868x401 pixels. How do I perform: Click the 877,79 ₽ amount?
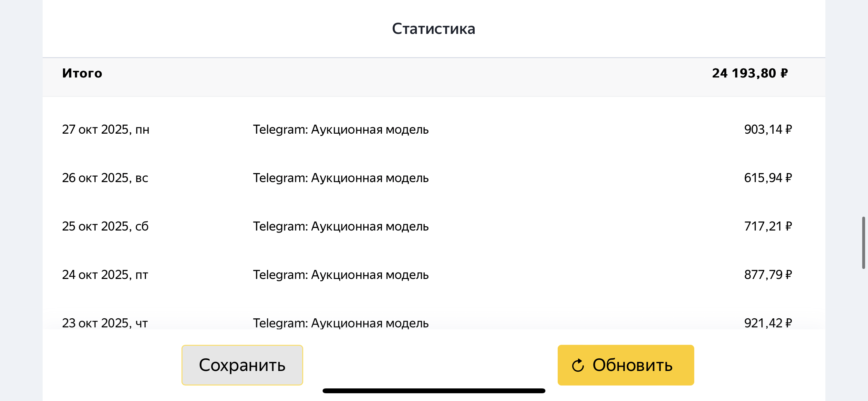click(768, 275)
